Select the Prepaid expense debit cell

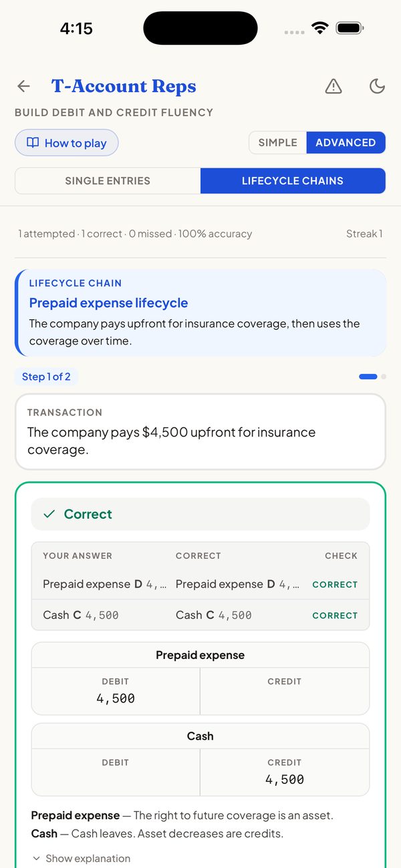point(116,691)
